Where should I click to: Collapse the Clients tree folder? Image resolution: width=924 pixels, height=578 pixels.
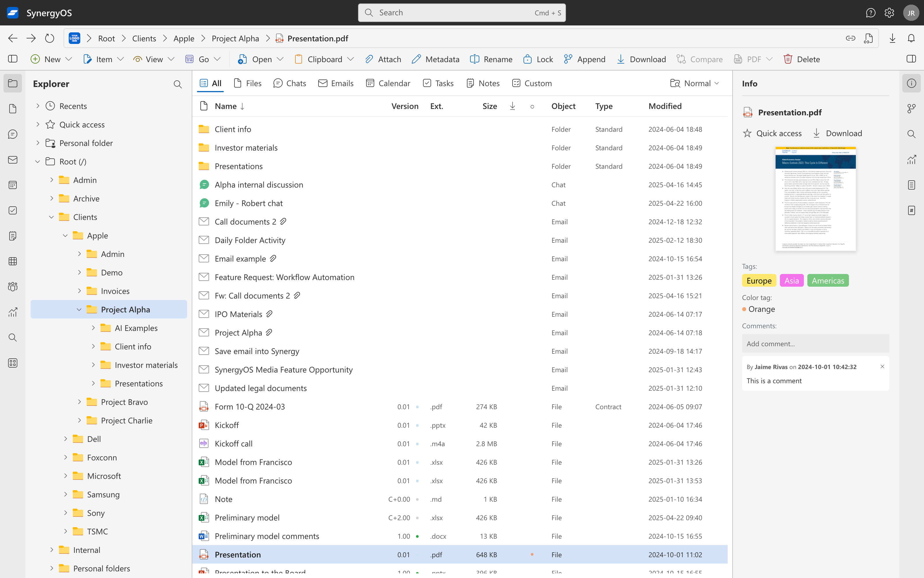pos(52,217)
